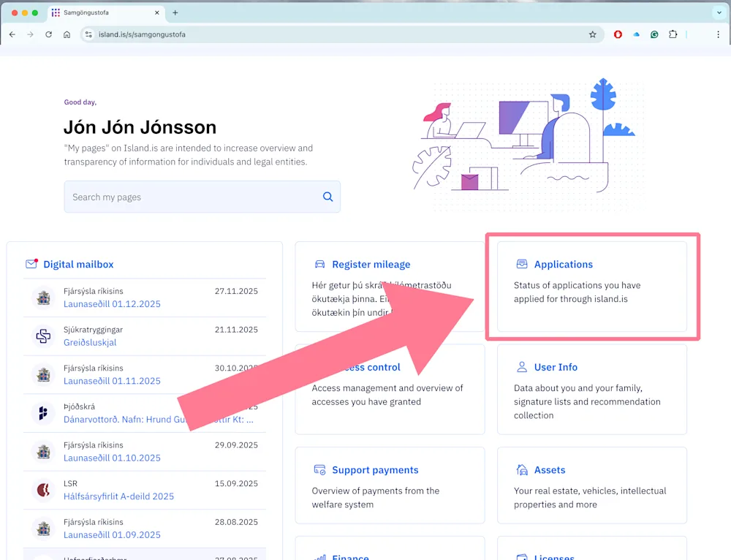Open the Register mileage card

[x=390, y=287]
